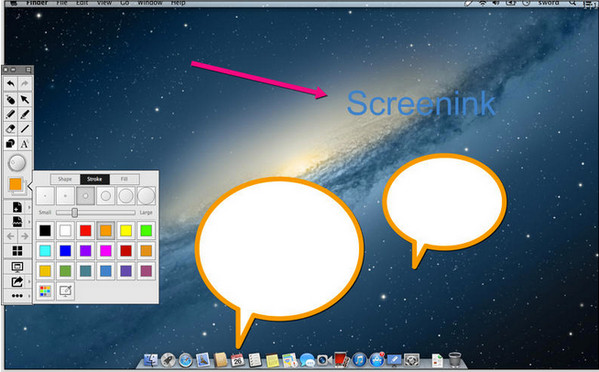Pick the purple swatch beside magenta

pos(86,251)
